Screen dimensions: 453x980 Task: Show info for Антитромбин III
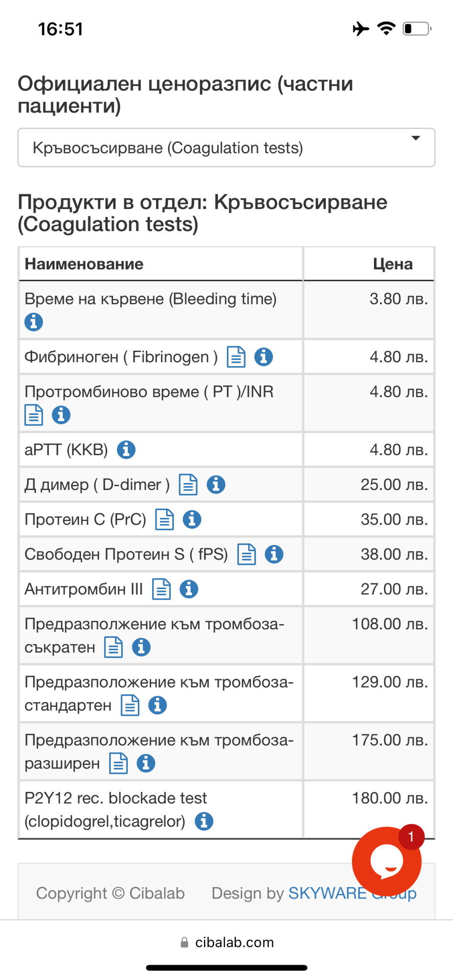[x=189, y=589]
